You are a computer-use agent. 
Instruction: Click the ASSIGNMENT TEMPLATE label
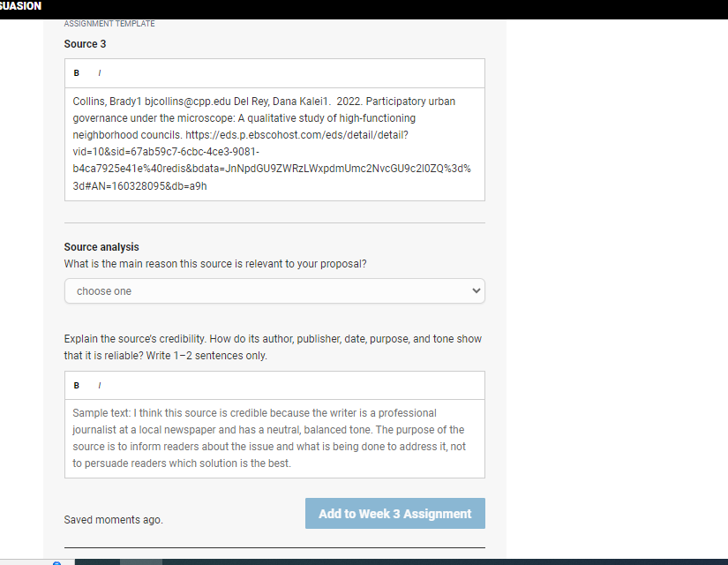(x=109, y=24)
